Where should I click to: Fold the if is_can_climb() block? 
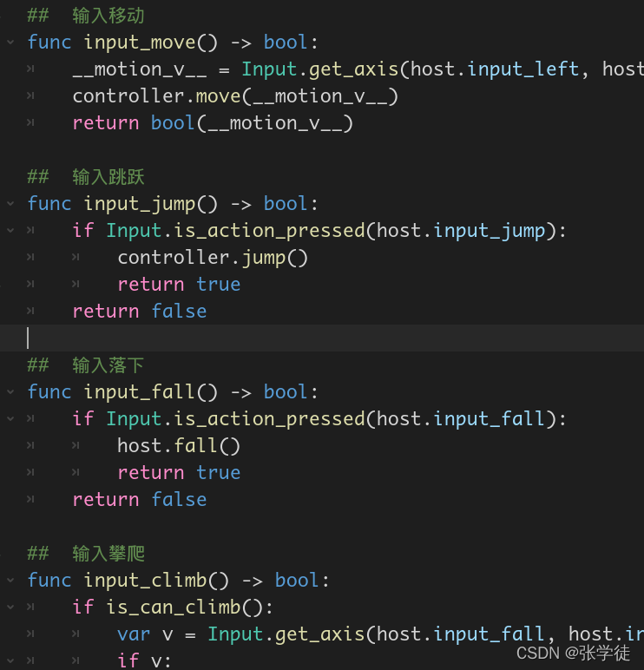point(10,608)
